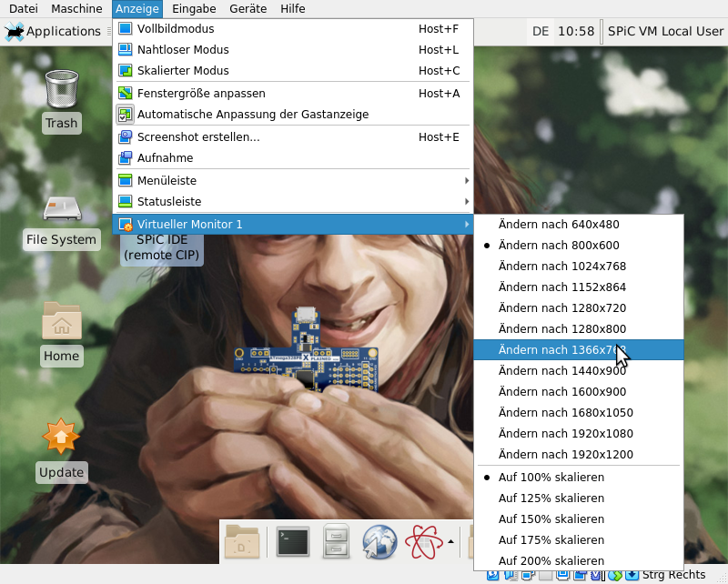Open the Applications menu button
This screenshot has width=728, height=584.
point(53,31)
